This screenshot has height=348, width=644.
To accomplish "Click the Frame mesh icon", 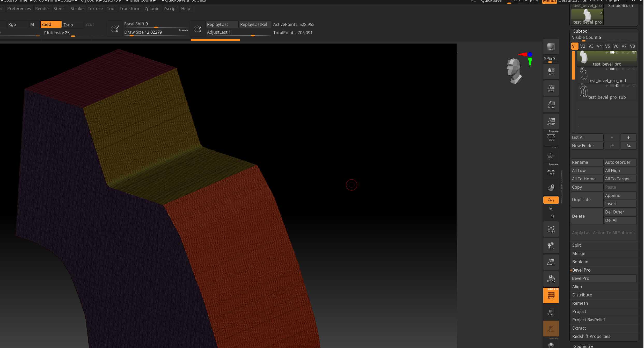I will click(551, 229).
